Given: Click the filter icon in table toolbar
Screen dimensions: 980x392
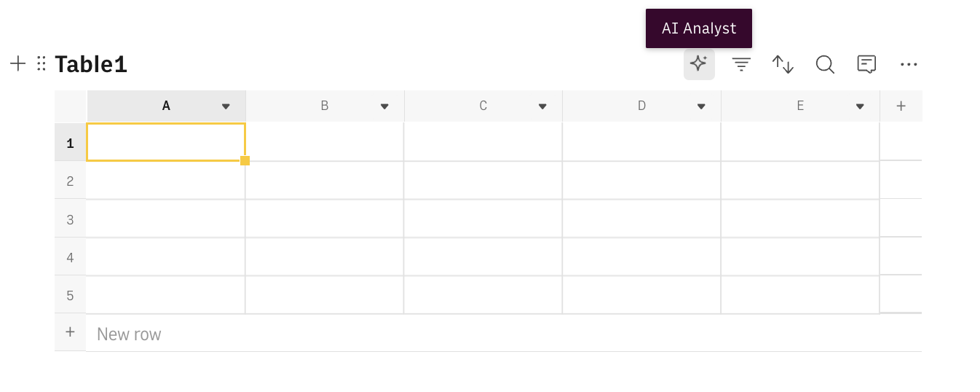Looking at the screenshot, I should tap(741, 64).
